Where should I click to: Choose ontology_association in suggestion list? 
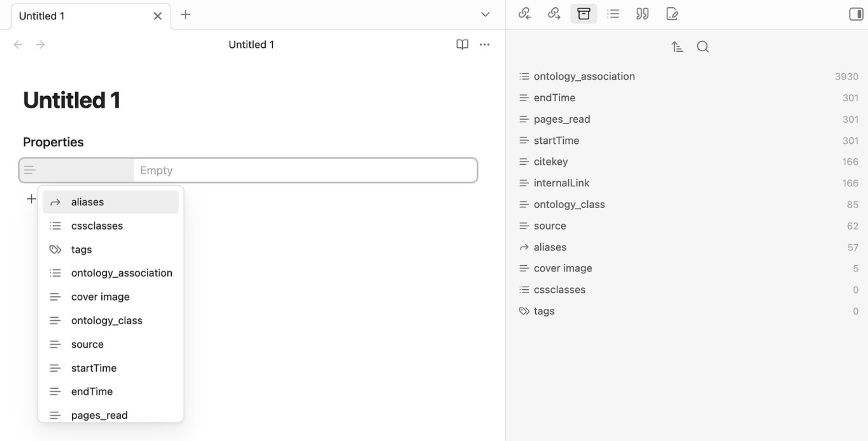point(121,273)
